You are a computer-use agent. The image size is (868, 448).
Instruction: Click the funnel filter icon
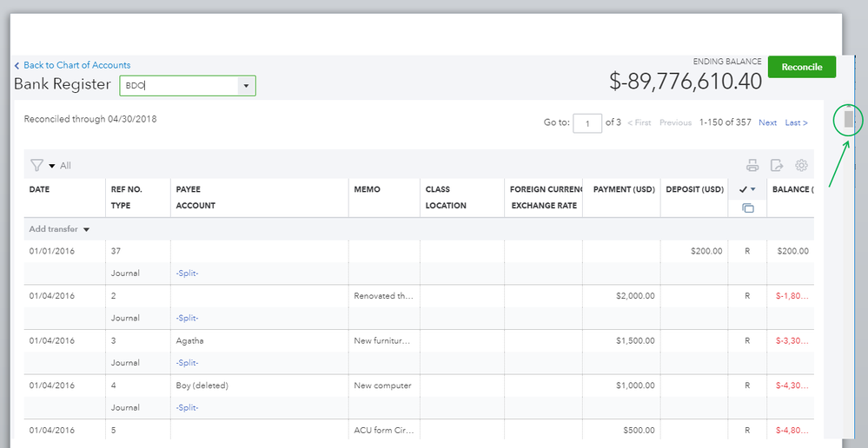pyautogui.click(x=36, y=166)
